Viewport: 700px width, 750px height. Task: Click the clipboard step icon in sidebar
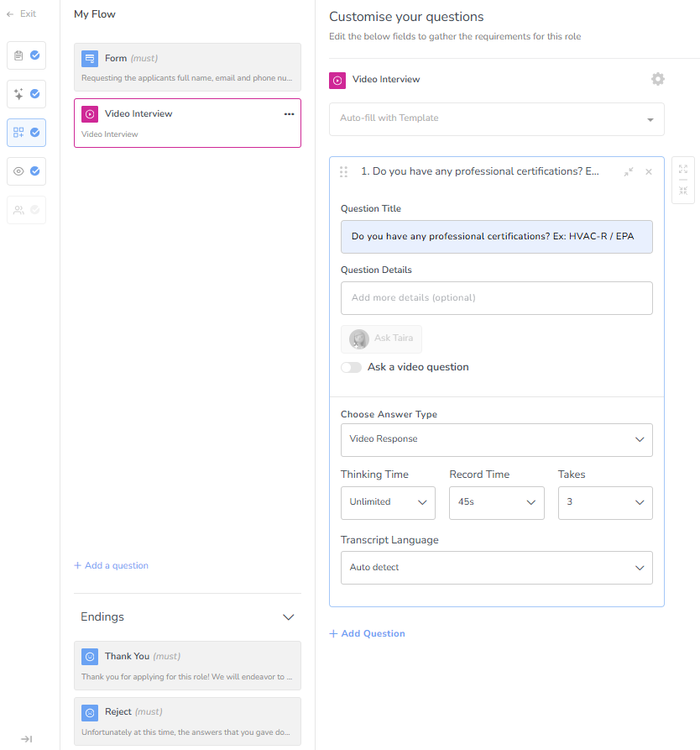point(19,55)
